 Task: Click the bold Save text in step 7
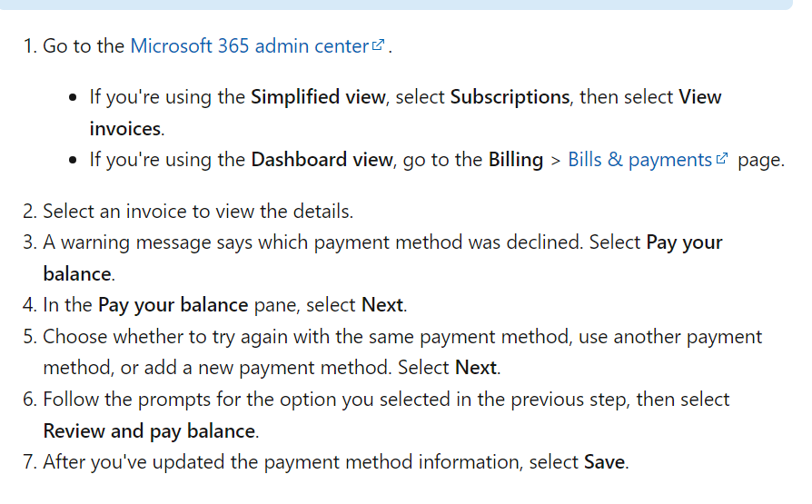(x=604, y=462)
